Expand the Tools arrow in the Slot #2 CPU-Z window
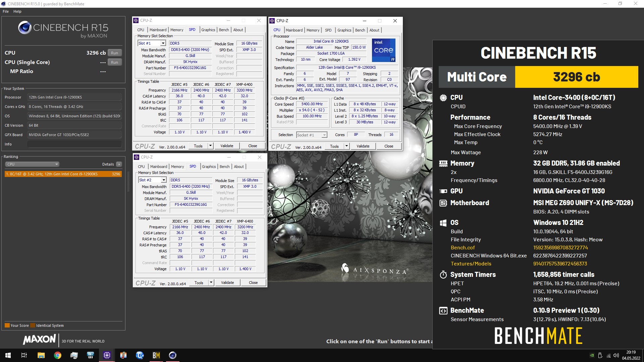Screen dimensions: 644x362 tap(211, 283)
